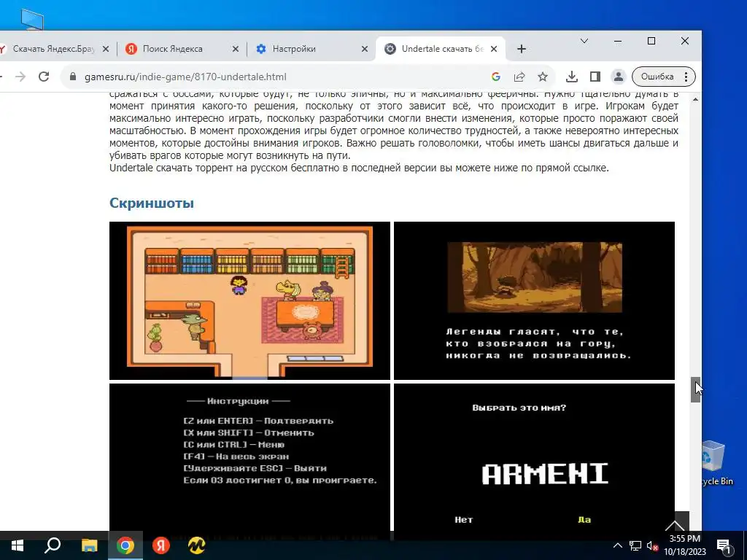Screen dimensions: 747x560
Task: Click the muted volume tray icon
Action: coord(652,546)
